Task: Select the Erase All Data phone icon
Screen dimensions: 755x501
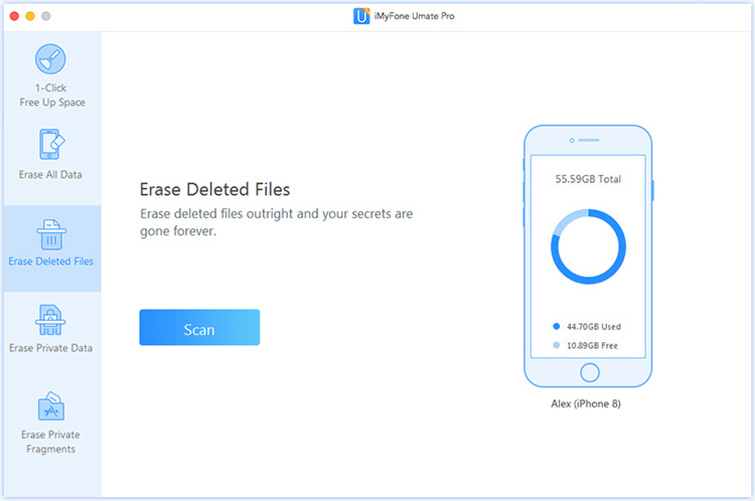Action: point(52,144)
